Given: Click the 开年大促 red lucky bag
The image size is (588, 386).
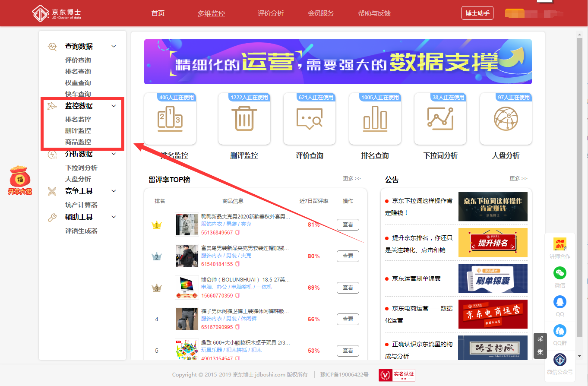Looking at the screenshot, I should click(x=20, y=180).
